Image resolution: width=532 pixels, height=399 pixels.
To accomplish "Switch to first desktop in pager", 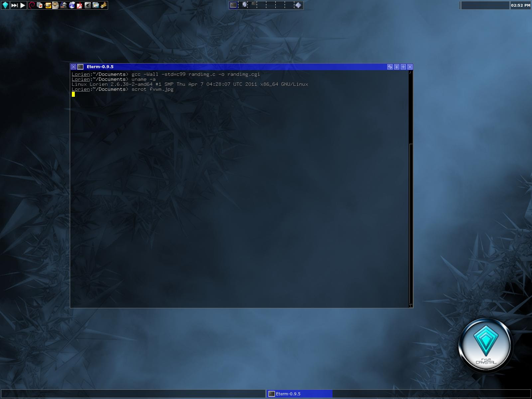I will pos(233,5).
